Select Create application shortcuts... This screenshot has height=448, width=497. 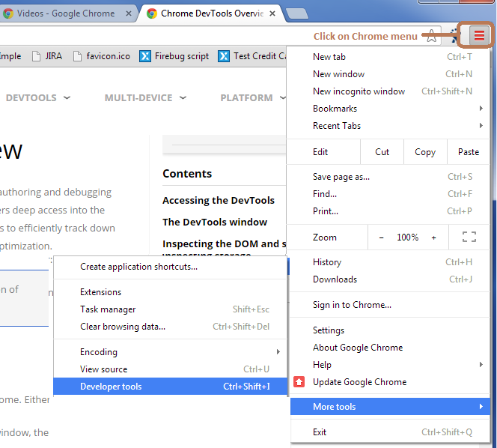171,267
